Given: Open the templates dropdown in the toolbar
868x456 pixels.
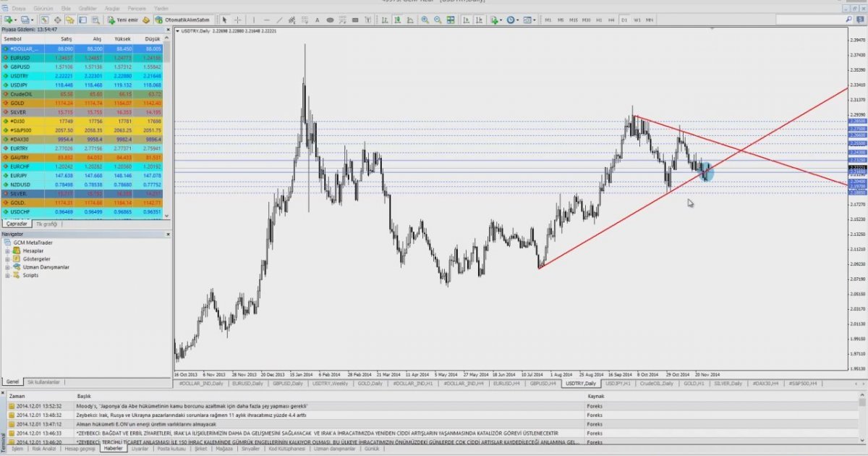Looking at the screenshot, I should [x=530, y=20].
